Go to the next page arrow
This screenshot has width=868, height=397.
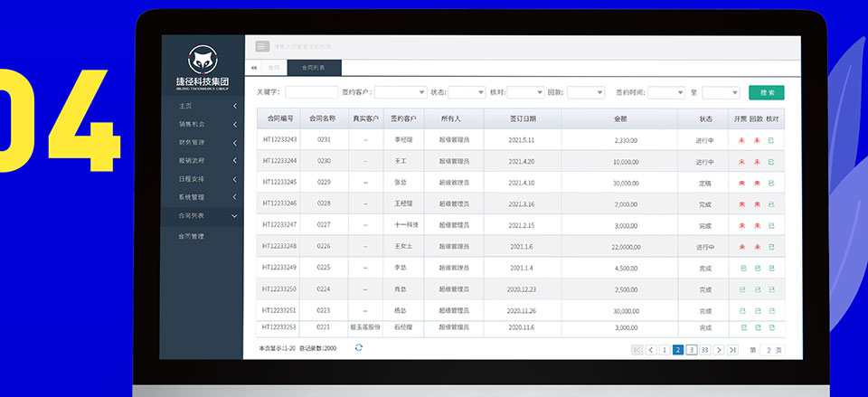point(719,349)
